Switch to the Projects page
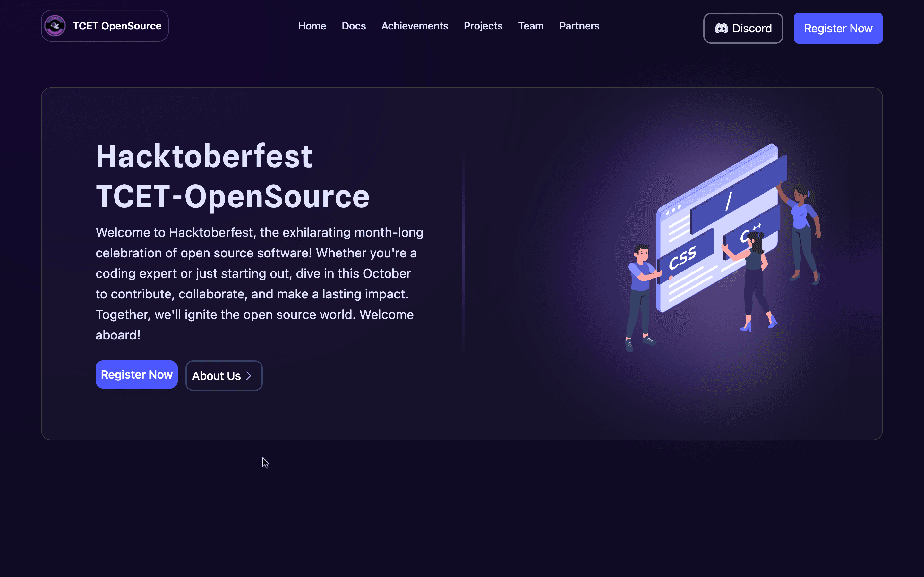Viewport: 924px width, 577px height. pyautogui.click(x=483, y=26)
